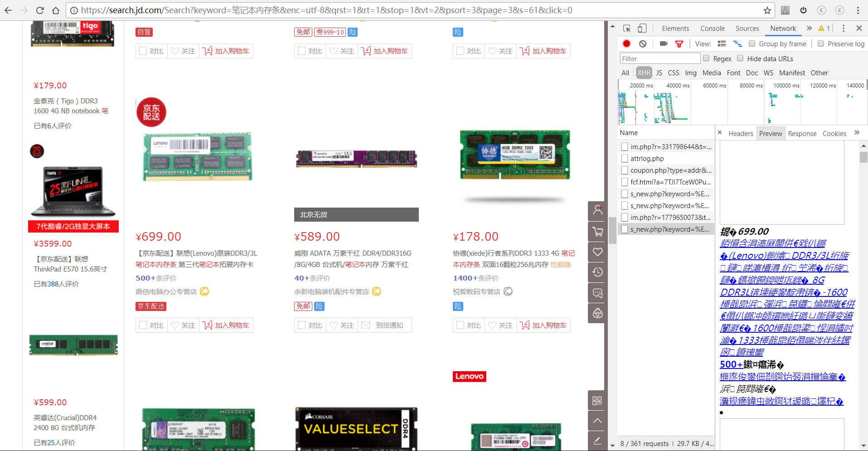Switch to large request rows view icon
Image resolution: width=868 pixels, height=451 pixels.
(x=722, y=44)
